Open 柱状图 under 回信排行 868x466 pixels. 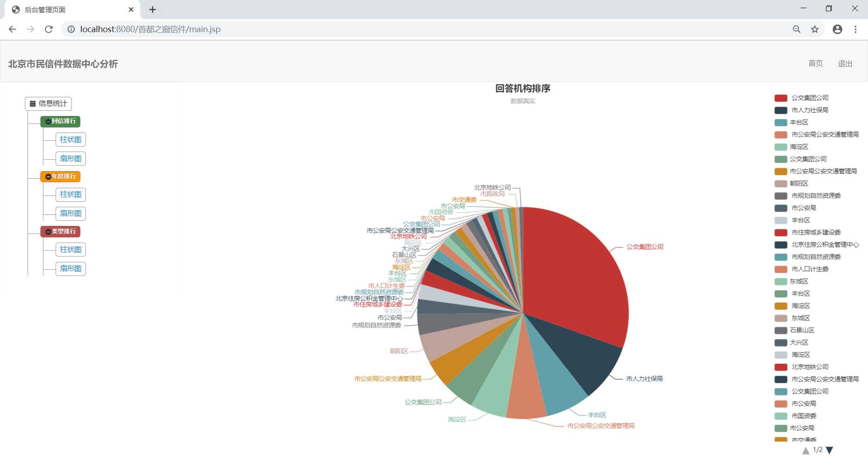click(x=71, y=140)
